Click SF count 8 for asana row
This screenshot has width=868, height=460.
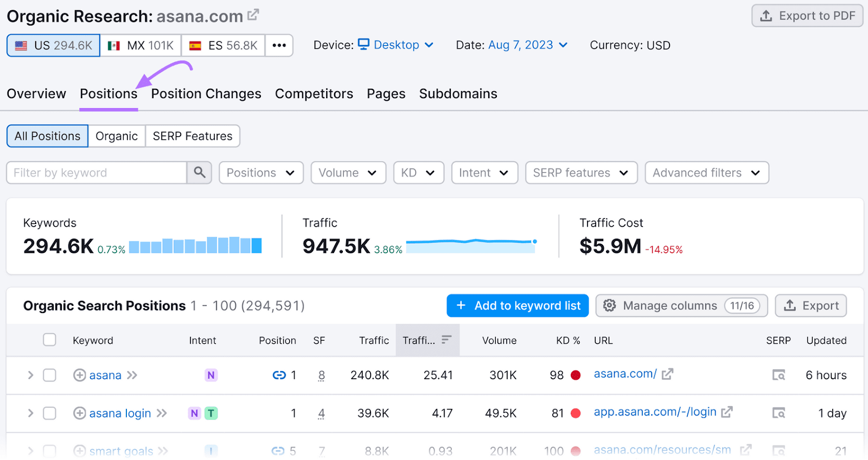tap(322, 375)
